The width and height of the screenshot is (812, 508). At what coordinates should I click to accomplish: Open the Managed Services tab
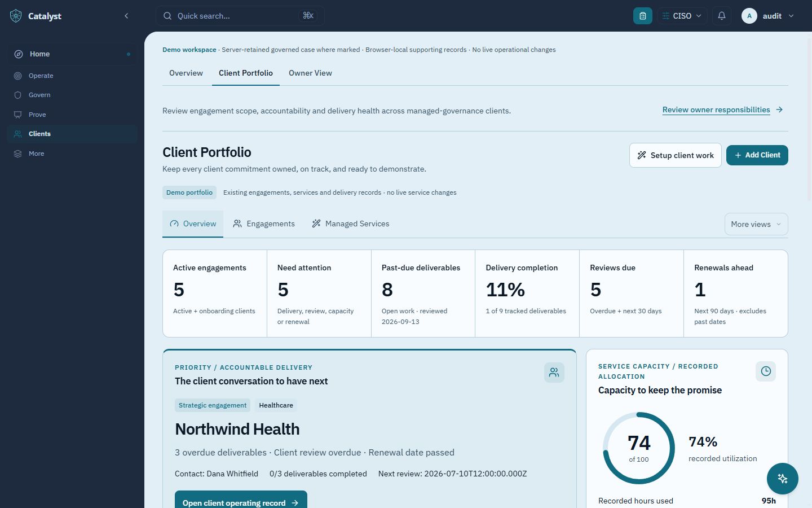tap(351, 224)
